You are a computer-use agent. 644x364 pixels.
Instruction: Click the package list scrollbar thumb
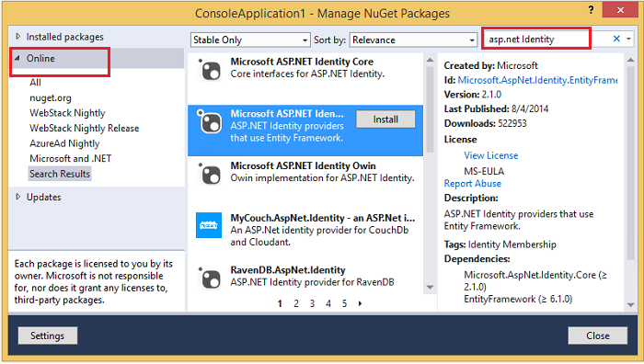430,108
